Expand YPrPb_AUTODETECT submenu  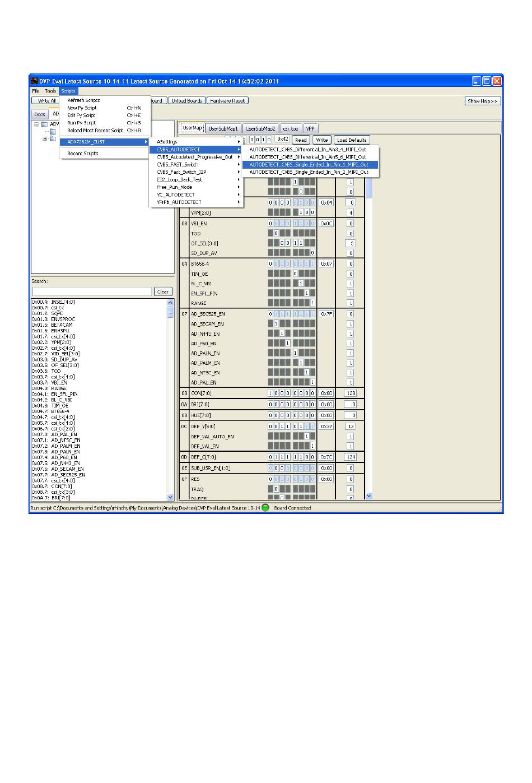(196, 202)
